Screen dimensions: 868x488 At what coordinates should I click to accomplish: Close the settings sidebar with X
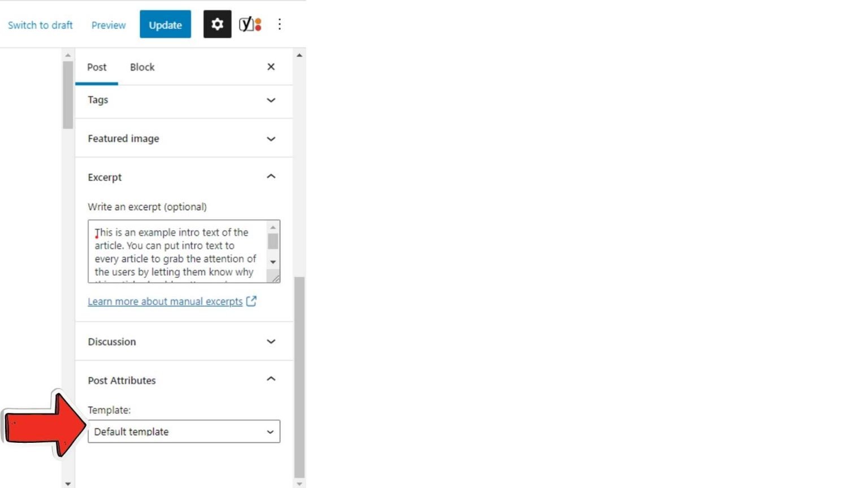(271, 67)
